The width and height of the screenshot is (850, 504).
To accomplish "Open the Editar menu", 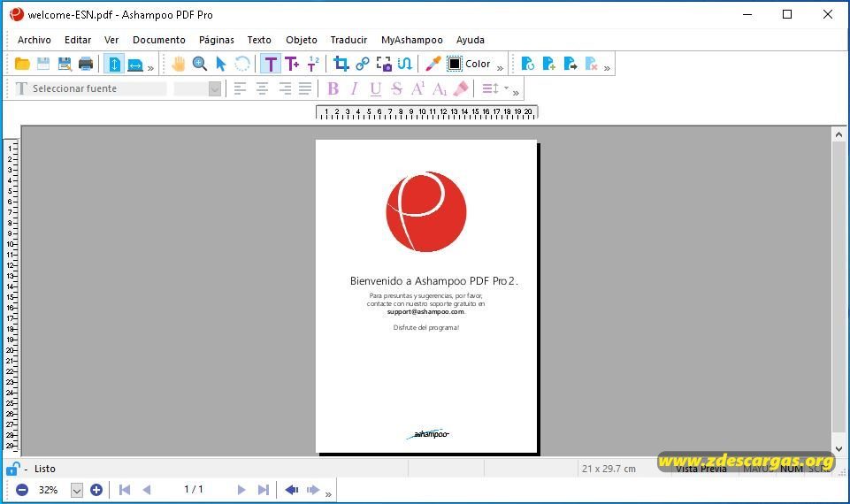I will [78, 40].
